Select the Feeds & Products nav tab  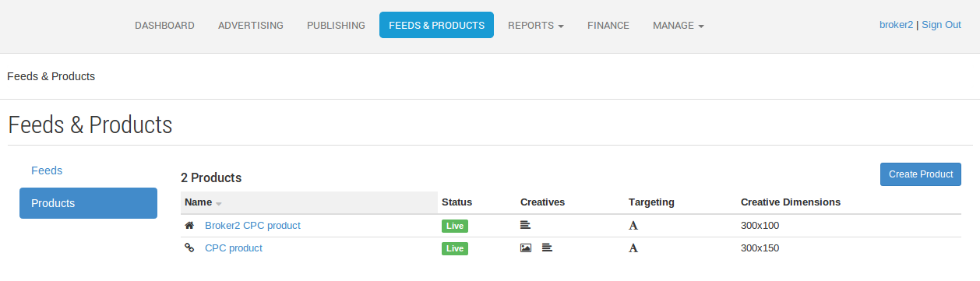click(436, 25)
